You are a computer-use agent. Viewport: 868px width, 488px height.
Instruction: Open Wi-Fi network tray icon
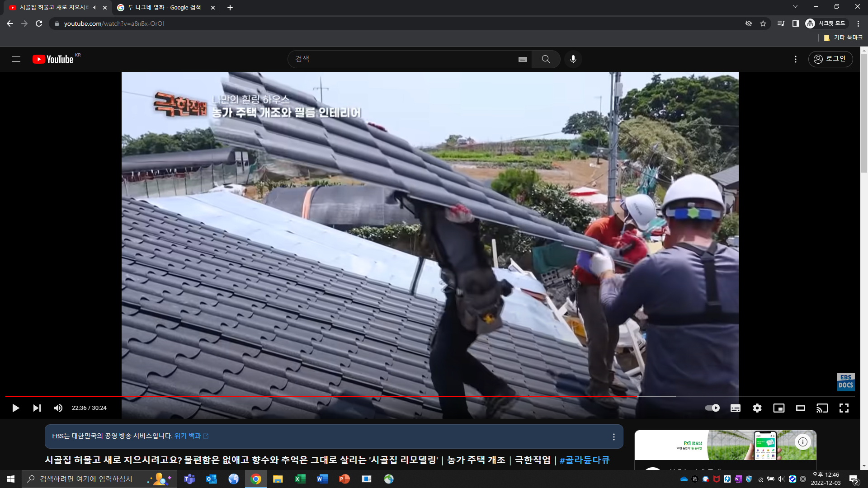coord(760,479)
